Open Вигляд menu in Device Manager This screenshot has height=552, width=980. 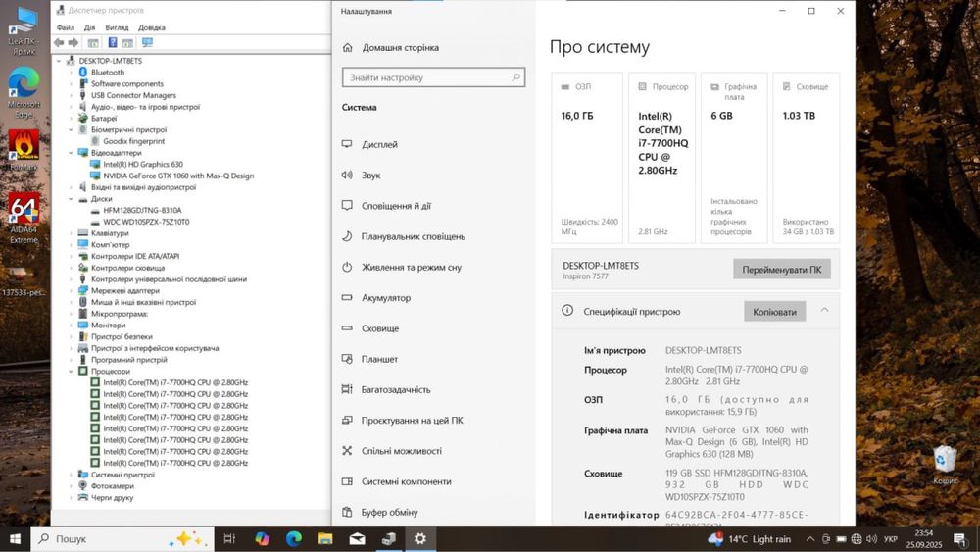tap(117, 27)
